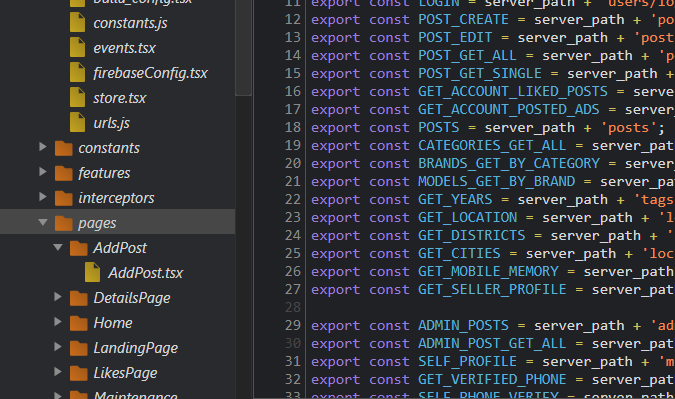Click the GET_DISTRICTS constant name
Image resolution: width=675 pixels, height=399 pixels.
pos(471,236)
